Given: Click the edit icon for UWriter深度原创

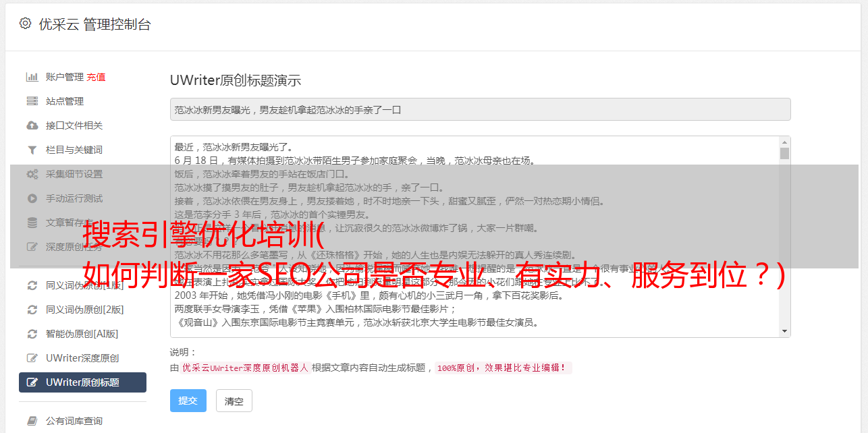Looking at the screenshot, I should [x=32, y=358].
